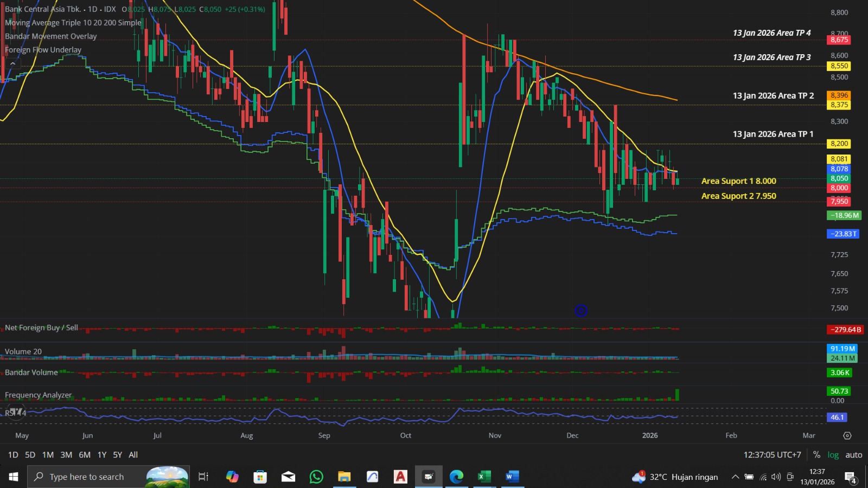Open Microsoft Edge browser in taskbar
This screenshot has height=488, width=868.
(456, 477)
